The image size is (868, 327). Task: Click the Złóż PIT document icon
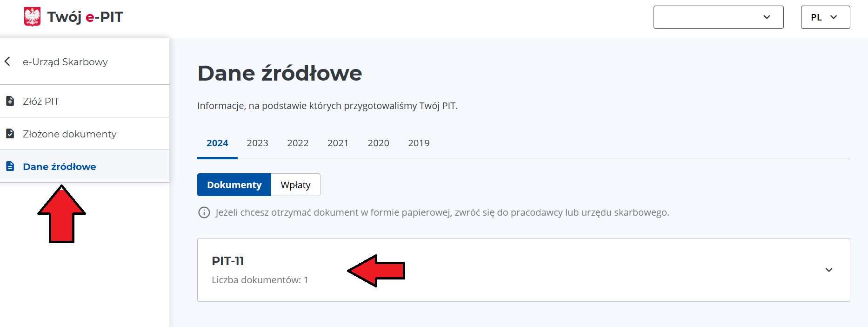pos(10,101)
